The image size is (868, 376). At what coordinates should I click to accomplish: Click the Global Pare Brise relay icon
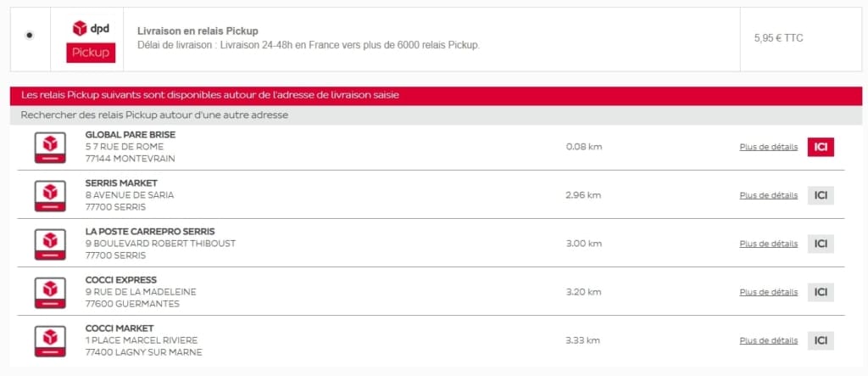(50, 148)
